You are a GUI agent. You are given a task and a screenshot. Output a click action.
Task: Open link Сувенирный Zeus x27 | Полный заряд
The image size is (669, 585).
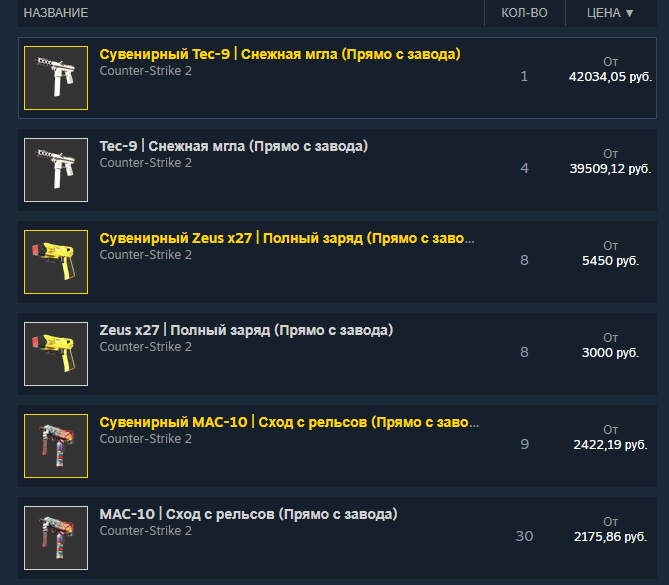tap(287, 238)
